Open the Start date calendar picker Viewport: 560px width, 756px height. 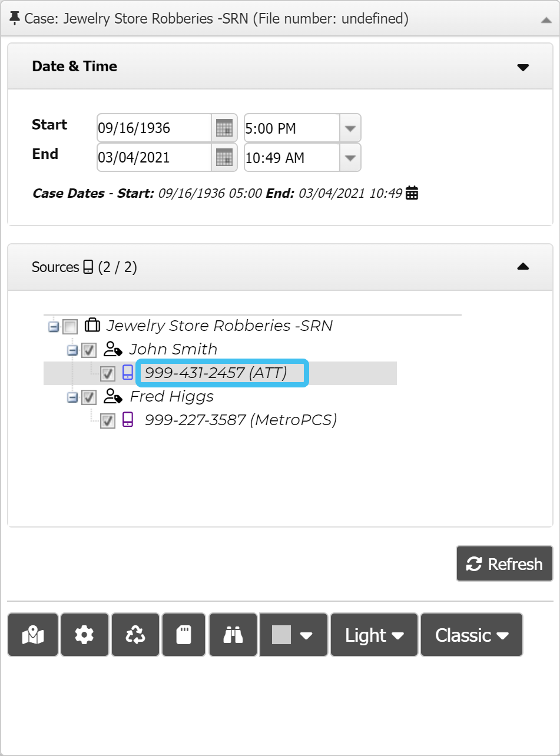tap(224, 128)
